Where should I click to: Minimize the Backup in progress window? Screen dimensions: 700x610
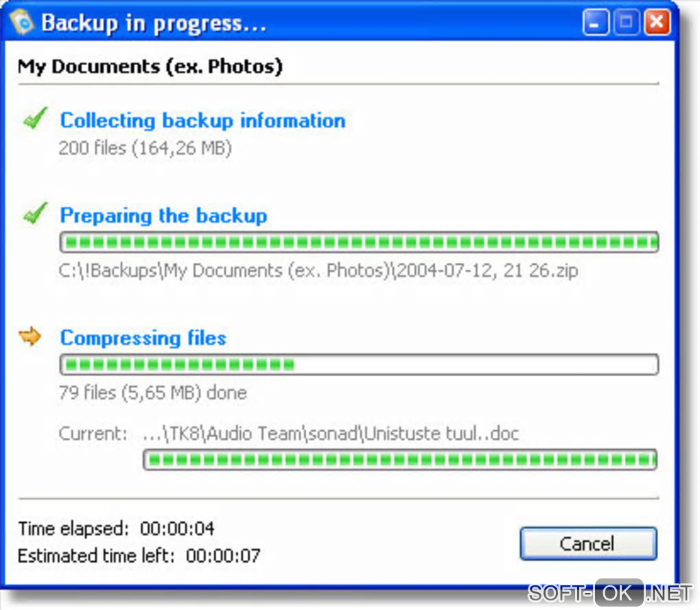point(596,22)
